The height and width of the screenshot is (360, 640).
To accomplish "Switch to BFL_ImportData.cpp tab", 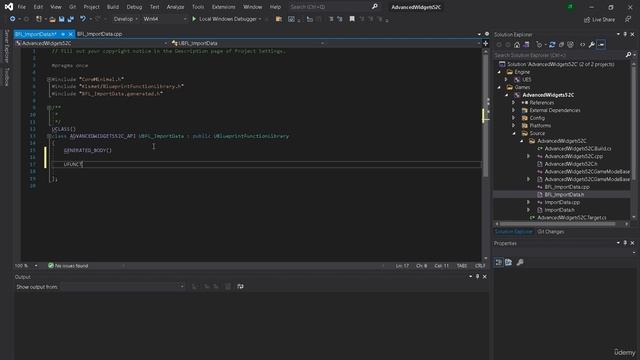I will click(x=100, y=34).
